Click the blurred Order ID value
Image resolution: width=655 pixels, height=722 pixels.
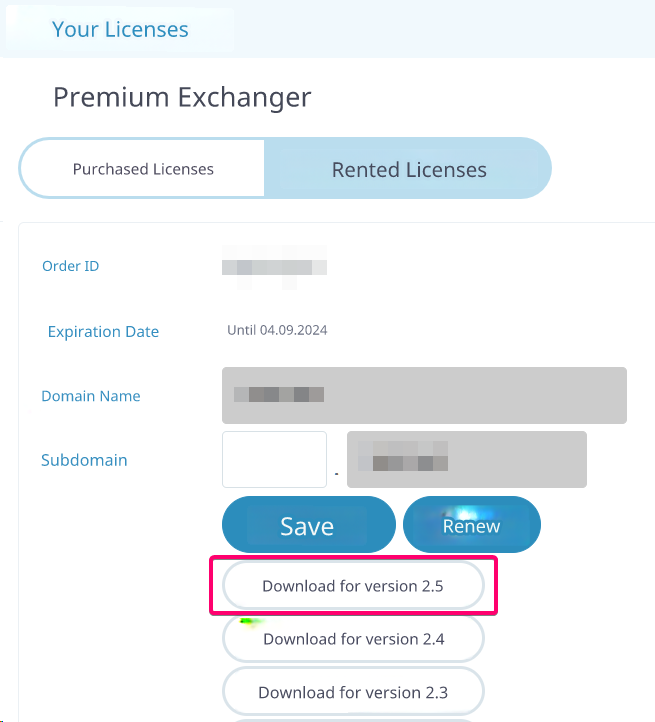(274, 267)
